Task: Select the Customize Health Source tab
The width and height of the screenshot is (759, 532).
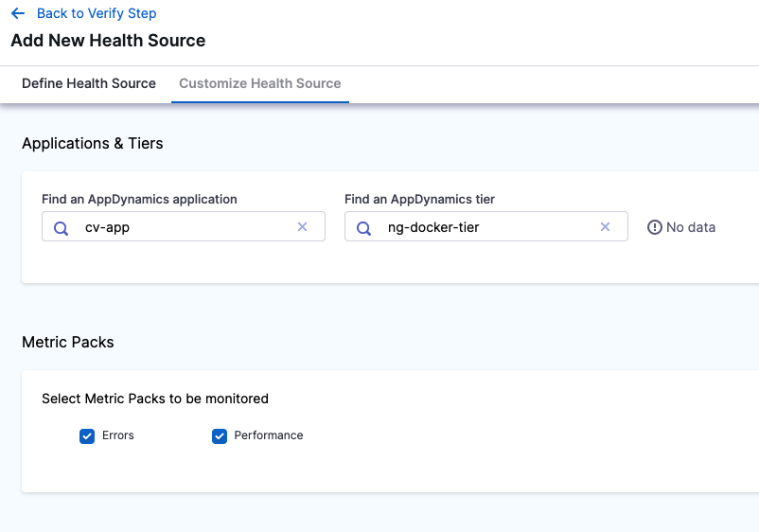Action: click(260, 83)
